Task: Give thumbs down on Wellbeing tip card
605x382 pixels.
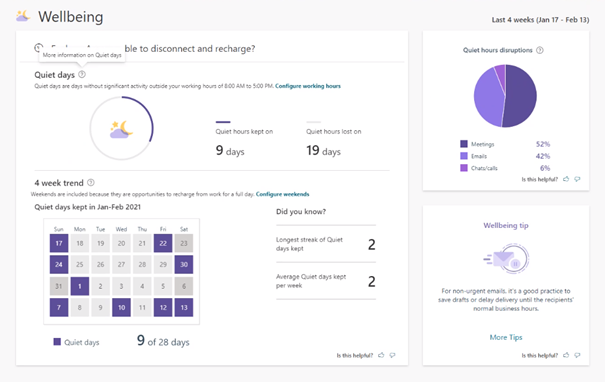Action: (577, 355)
